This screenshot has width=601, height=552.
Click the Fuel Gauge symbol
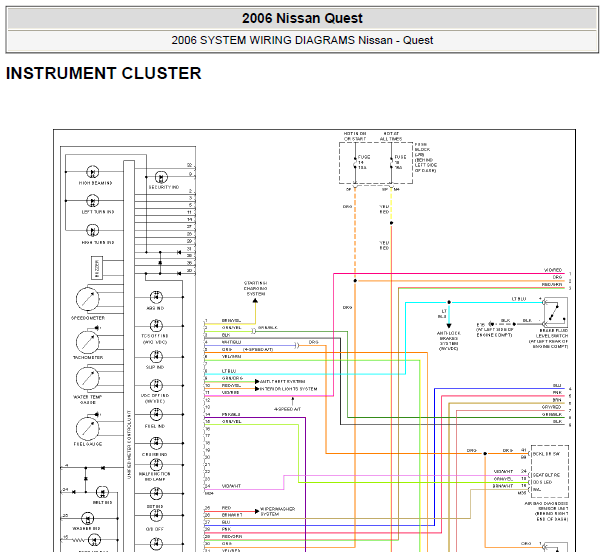(87, 429)
